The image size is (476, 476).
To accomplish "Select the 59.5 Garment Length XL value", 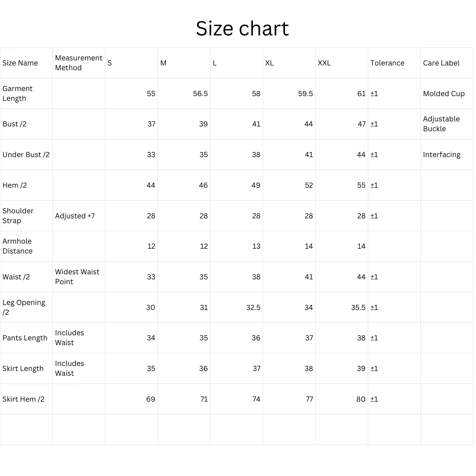I will point(306,94).
